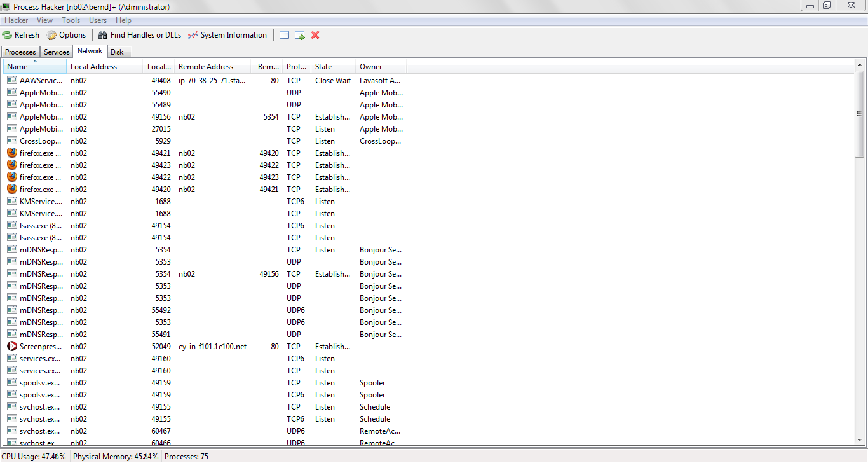Click the Process Hacker title bar icon
The height and width of the screenshot is (463, 868).
(x=6, y=6)
